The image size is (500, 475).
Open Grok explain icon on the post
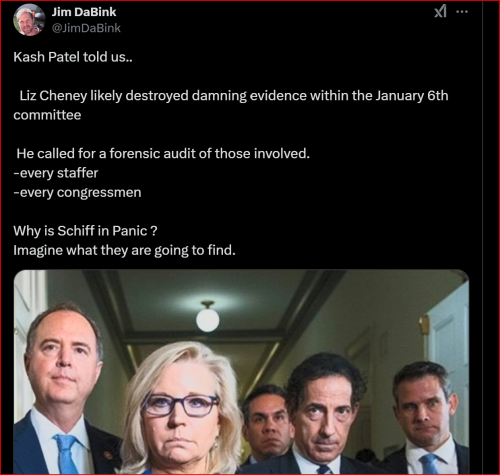(x=440, y=12)
